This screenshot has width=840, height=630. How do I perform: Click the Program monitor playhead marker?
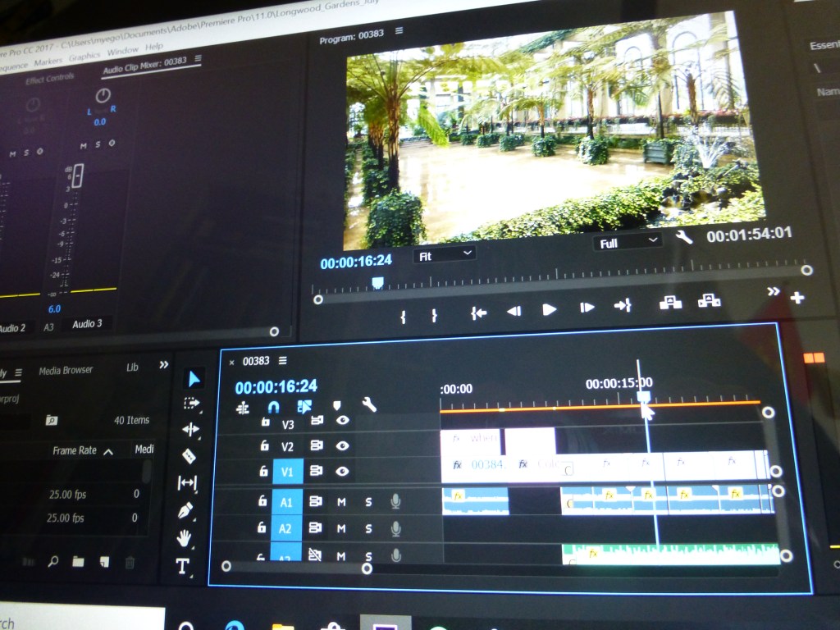[377, 281]
